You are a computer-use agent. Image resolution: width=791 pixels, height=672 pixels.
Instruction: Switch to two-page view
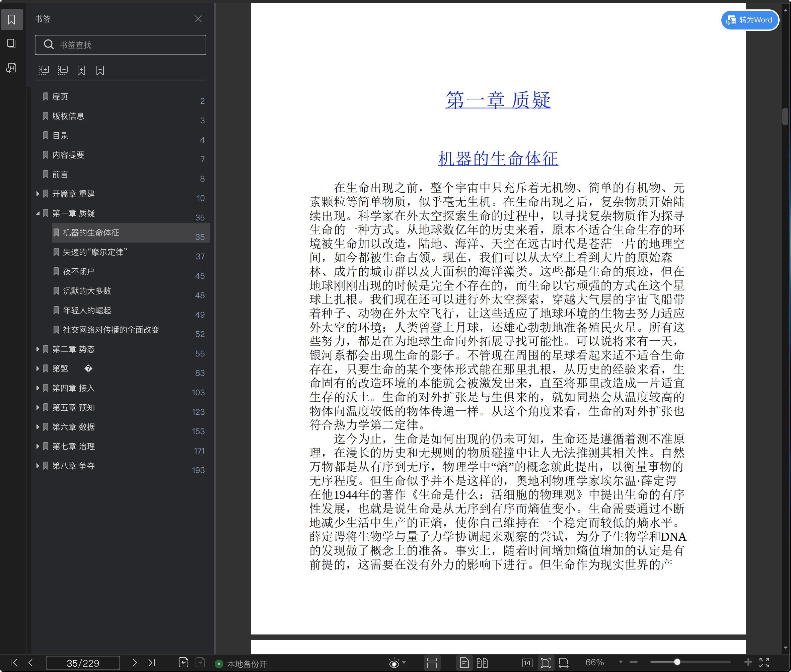click(x=482, y=663)
